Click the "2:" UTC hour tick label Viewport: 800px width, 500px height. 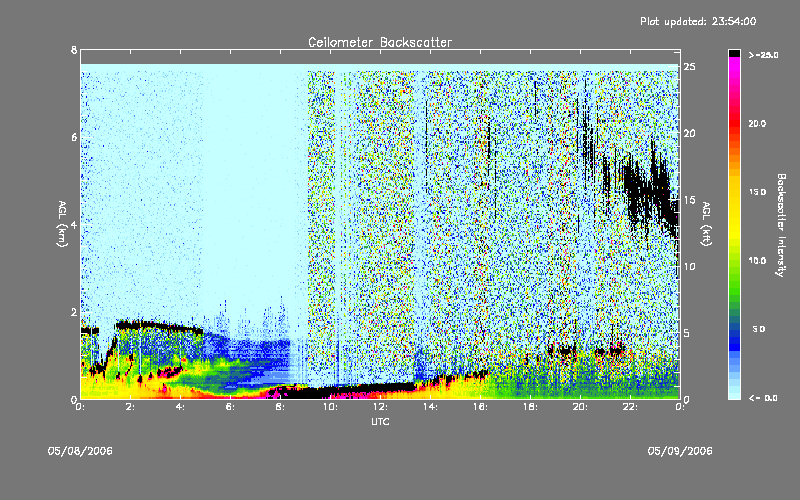tap(130, 407)
